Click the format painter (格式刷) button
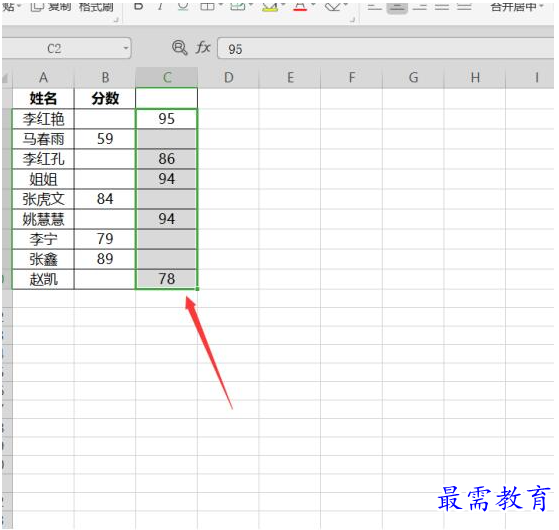The height and width of the screenshot is (530, 559). (x=96, y=6)
